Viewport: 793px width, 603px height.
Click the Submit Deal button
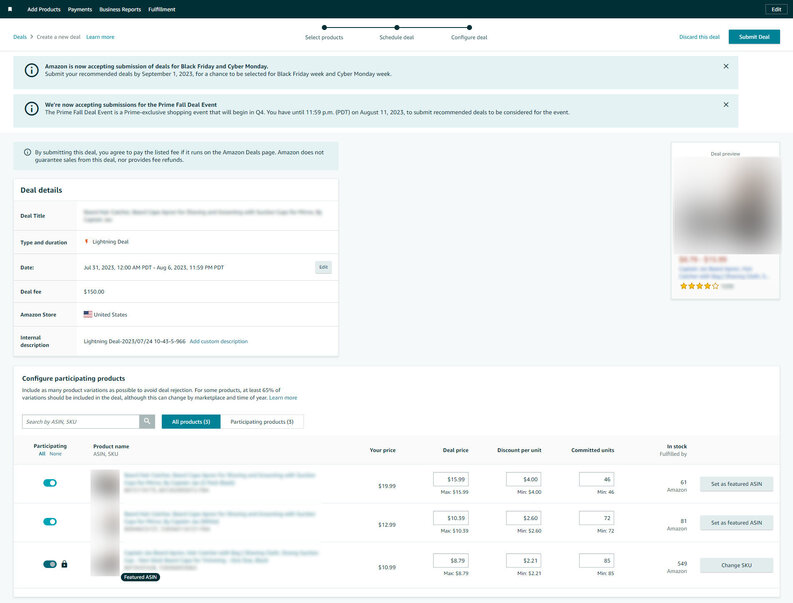754,37
